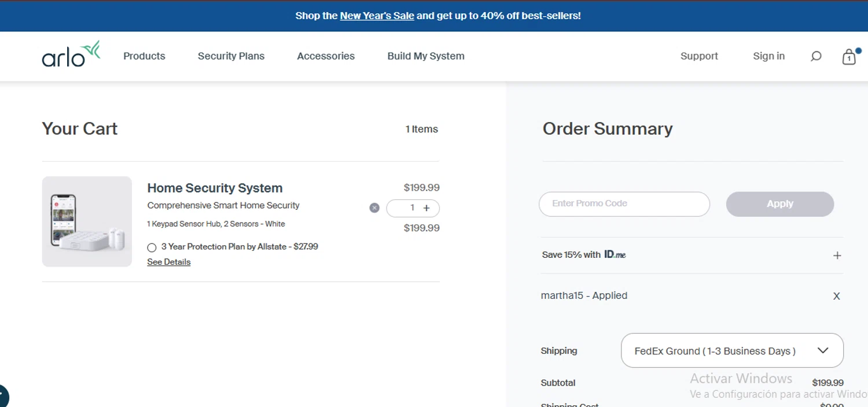Viewport: 868px width, 407px height.
Task: Click the Sign in link
Action: click(x=768, y=56)
